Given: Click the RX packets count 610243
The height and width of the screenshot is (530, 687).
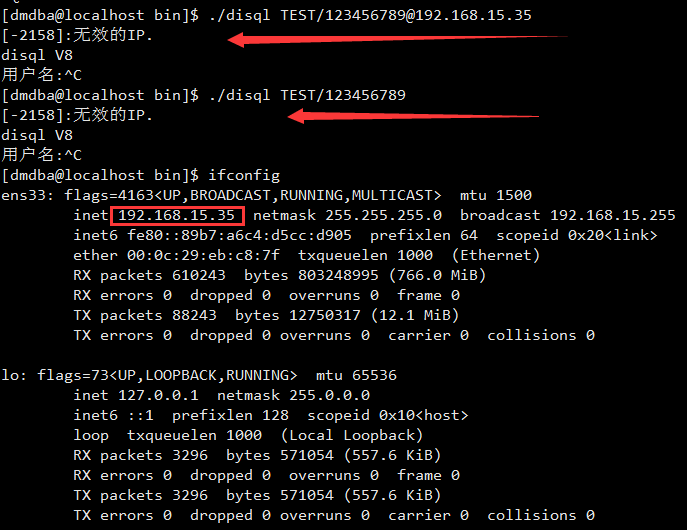Looking at the screenshot, I should point(199,276).
